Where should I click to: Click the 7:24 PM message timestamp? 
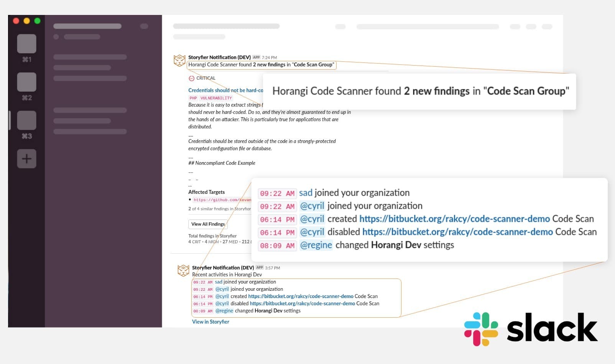click(269, 57)
